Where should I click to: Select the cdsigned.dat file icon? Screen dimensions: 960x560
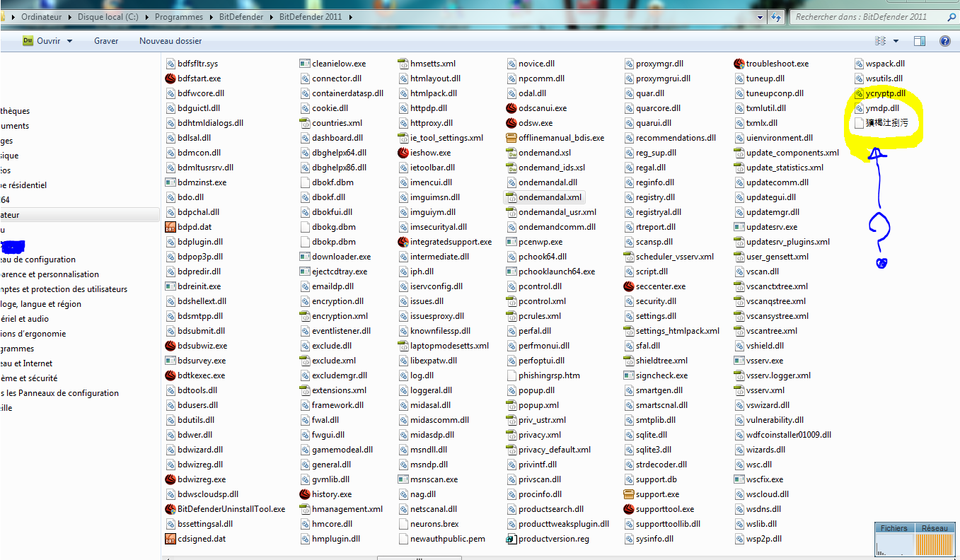coord(170,539)
